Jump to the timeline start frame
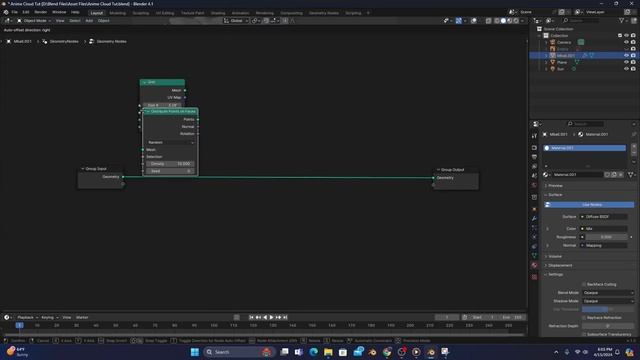This screenshot has height=360, width=640. coord(251,317)
